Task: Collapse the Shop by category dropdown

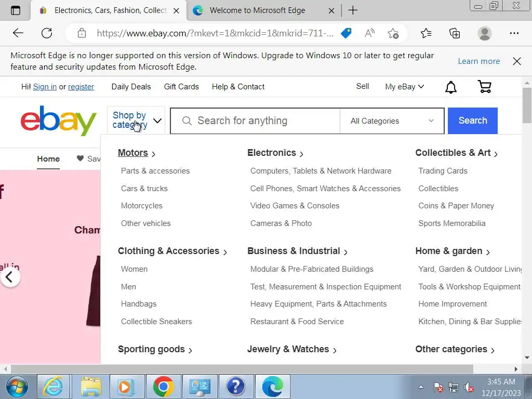Action: pyautogui.click(x=136, y=120)
